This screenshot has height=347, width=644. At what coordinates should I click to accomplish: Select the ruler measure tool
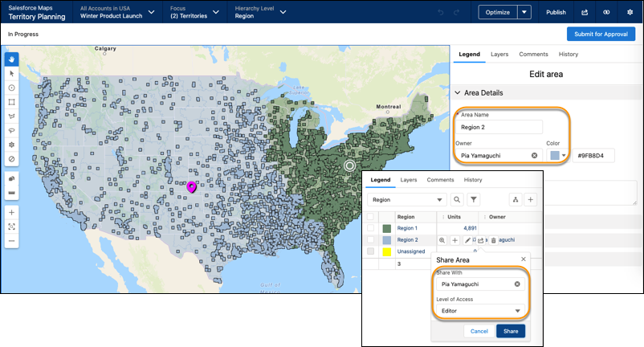(x=11, y=193)
